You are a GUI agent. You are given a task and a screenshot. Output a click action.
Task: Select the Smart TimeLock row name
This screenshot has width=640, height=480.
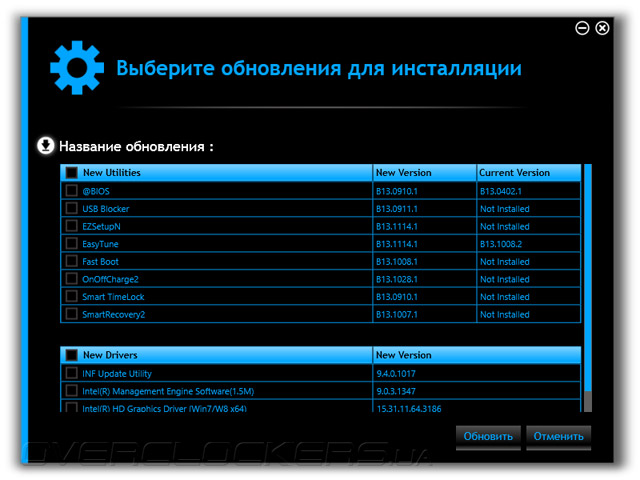click(x=113, y=297)
